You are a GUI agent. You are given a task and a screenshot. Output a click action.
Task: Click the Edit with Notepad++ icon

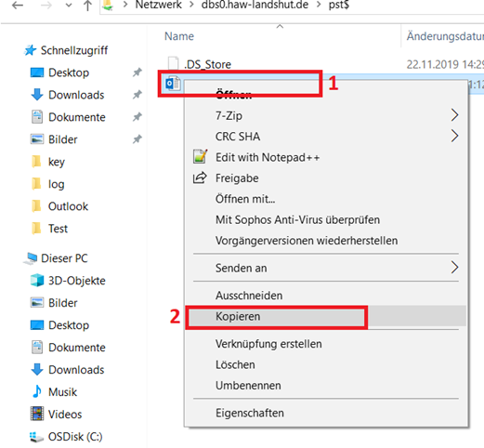click(x=200, y=156)
